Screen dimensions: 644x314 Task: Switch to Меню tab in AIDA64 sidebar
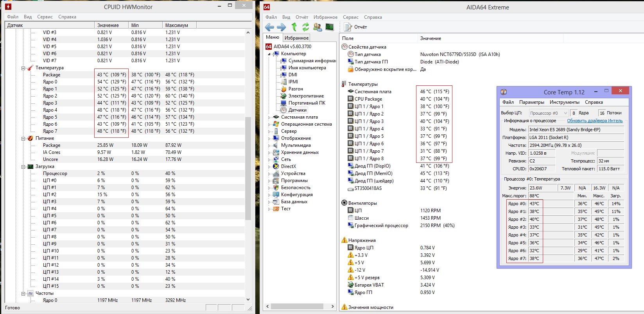click(273, 37)
